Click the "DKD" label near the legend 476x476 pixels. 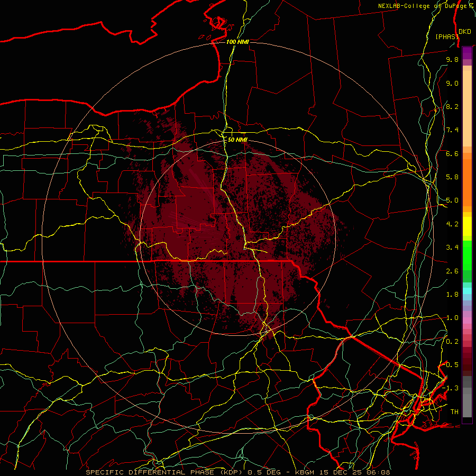pyautogui.click(x=465, y=31)
